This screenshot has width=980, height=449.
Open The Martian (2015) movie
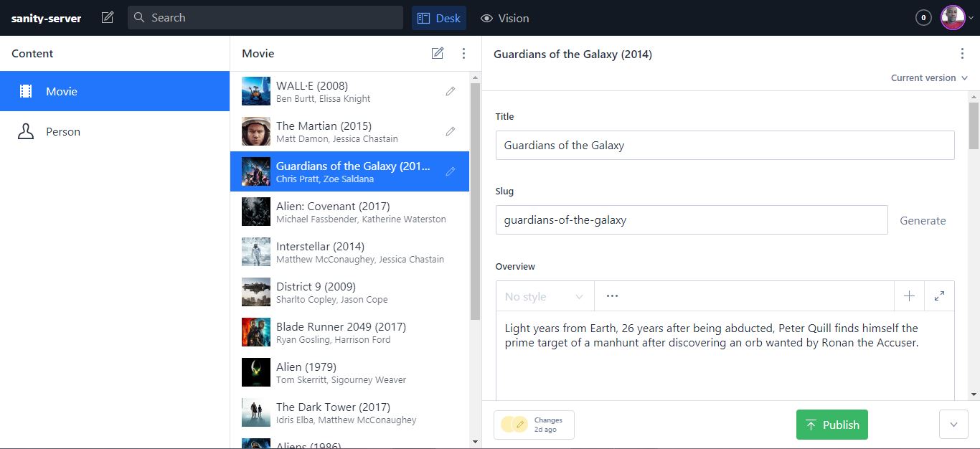pos(350,131)
